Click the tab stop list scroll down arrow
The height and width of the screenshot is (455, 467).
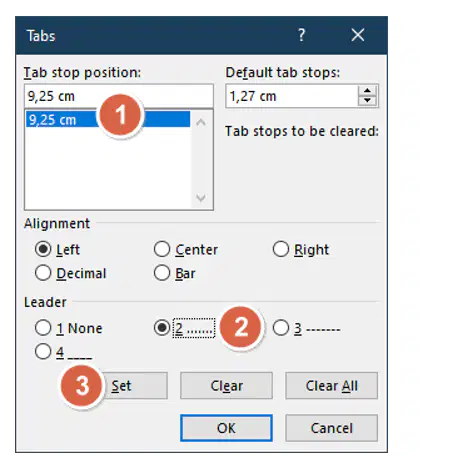coord(201,198)
